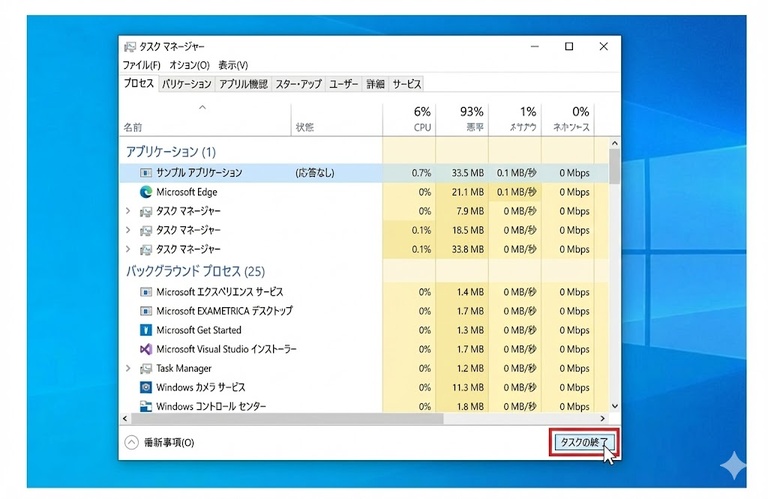Maximize the タスク マネージャー window

click(569, 47)
